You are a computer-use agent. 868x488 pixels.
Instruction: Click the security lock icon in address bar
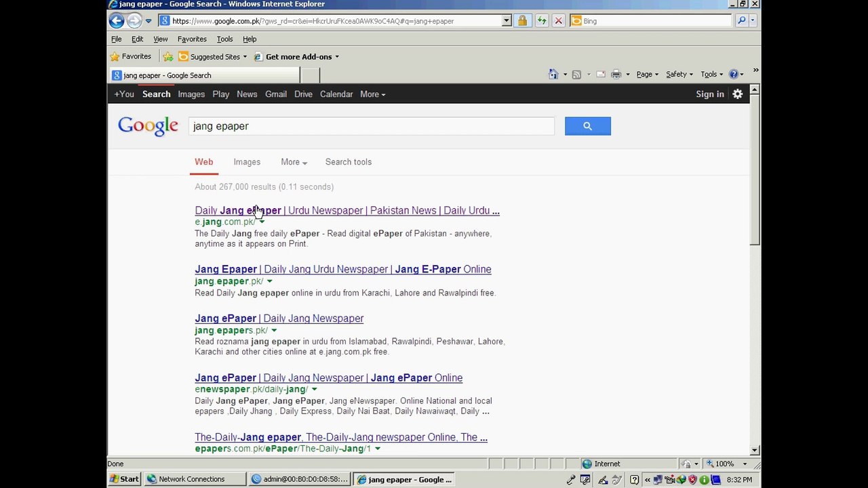(x=522, y=21)
